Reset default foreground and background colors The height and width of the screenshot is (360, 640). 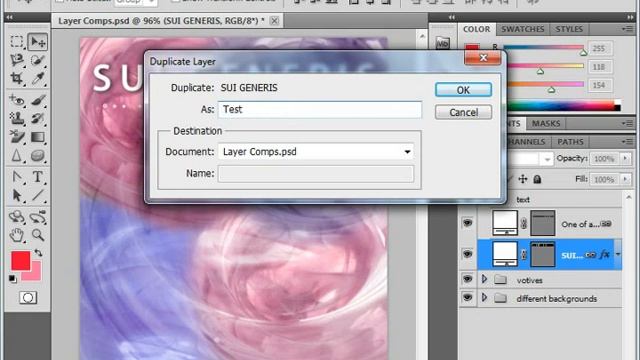coord(13,279)
